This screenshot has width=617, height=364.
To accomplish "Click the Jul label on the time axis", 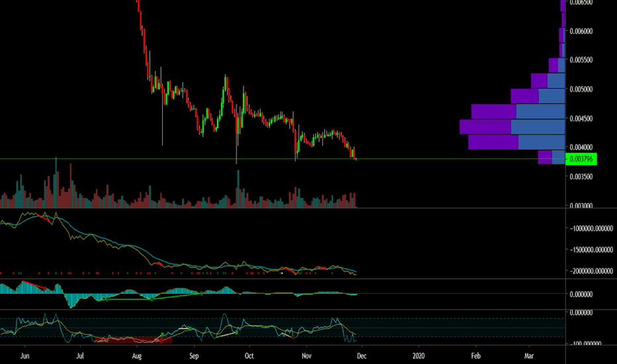I will pos(80,356).
